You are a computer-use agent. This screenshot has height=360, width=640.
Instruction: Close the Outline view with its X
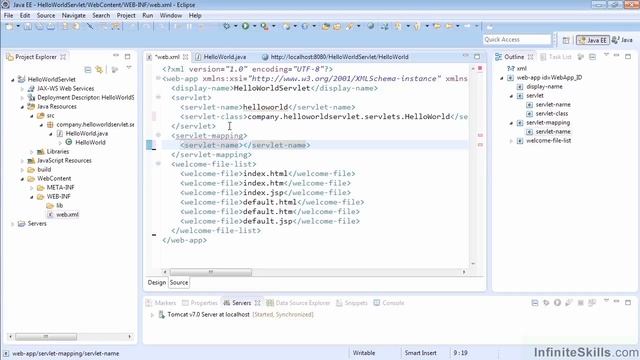[x=531, y=57]
